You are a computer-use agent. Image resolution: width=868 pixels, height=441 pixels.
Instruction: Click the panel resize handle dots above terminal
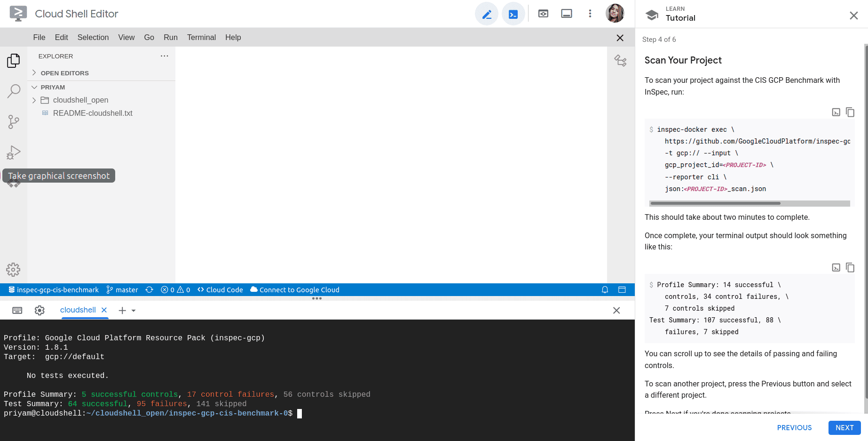(x=317, y=298)
